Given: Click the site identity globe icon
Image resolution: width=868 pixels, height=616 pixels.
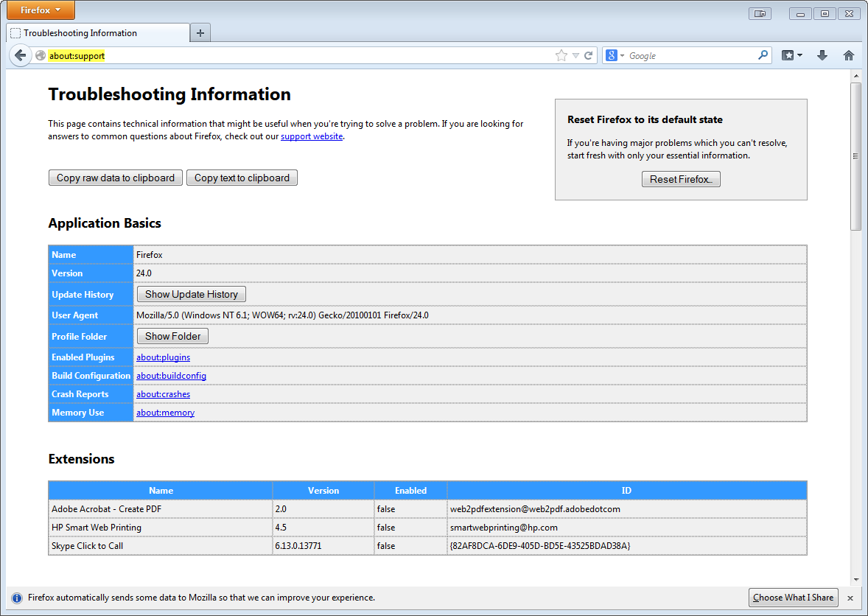Looking at the screenshot, I should pyautogui.click(x=41, y=55).
